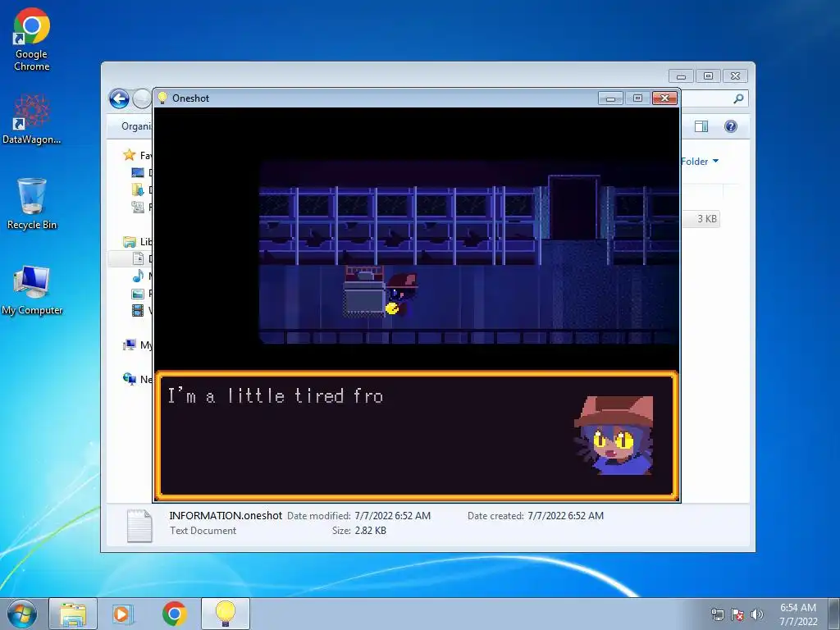Select the Favorites star in navigation pane
840x630 pixels.
click(129, 155)
